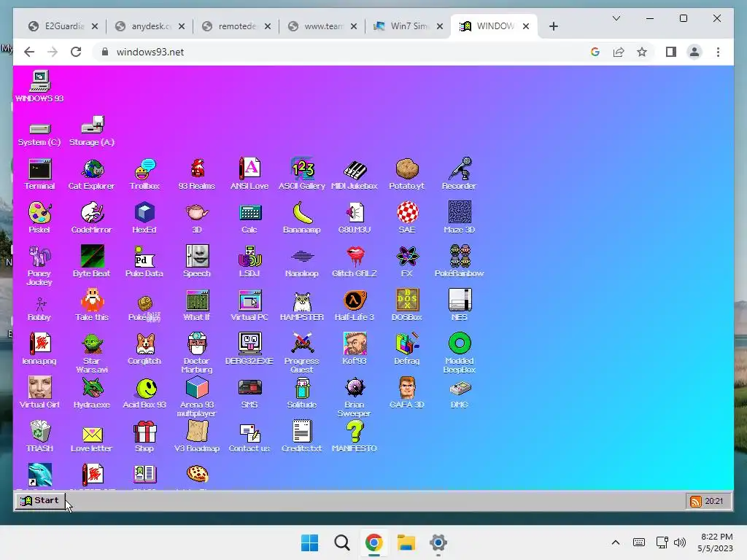747x560 pixels.
Task: Open the Recorder microphone icon
Action: (x=460, y=174)
